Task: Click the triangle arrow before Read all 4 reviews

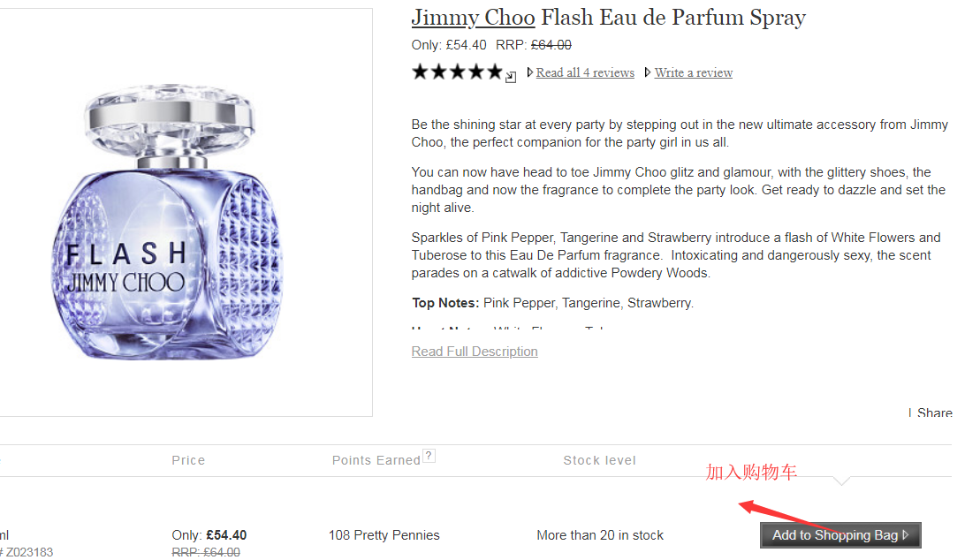Action: (x=530, y=72)
